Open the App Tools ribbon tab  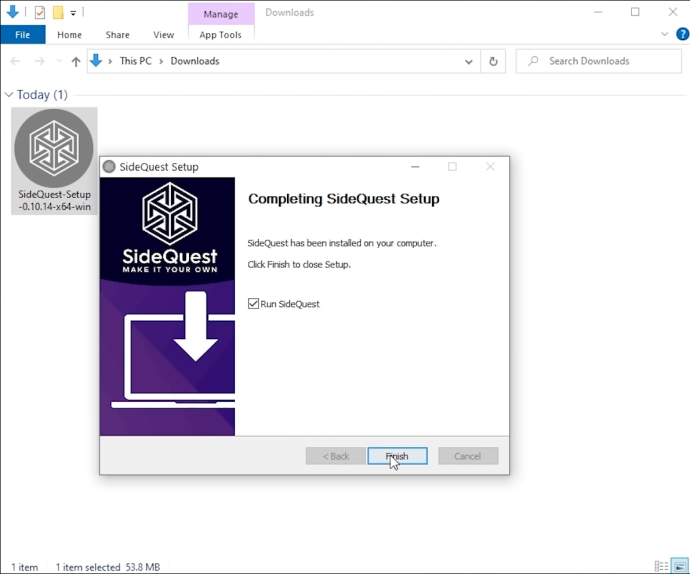tap(220, 35)
